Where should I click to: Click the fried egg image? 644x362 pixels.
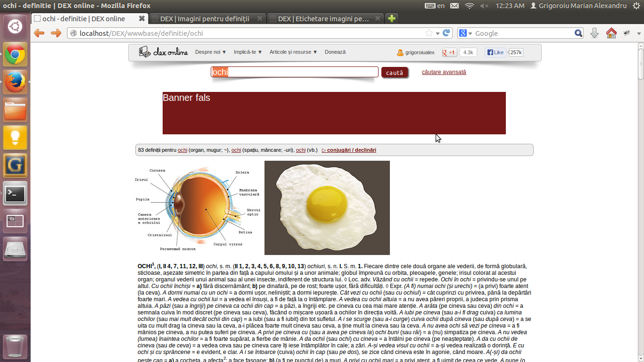(x=327, y=208)
